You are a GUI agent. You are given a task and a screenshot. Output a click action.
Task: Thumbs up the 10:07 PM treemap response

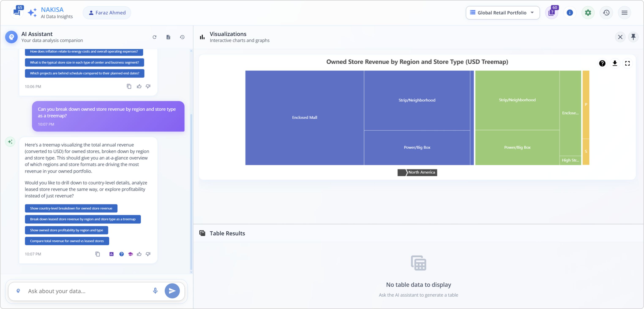coord(139,254)
